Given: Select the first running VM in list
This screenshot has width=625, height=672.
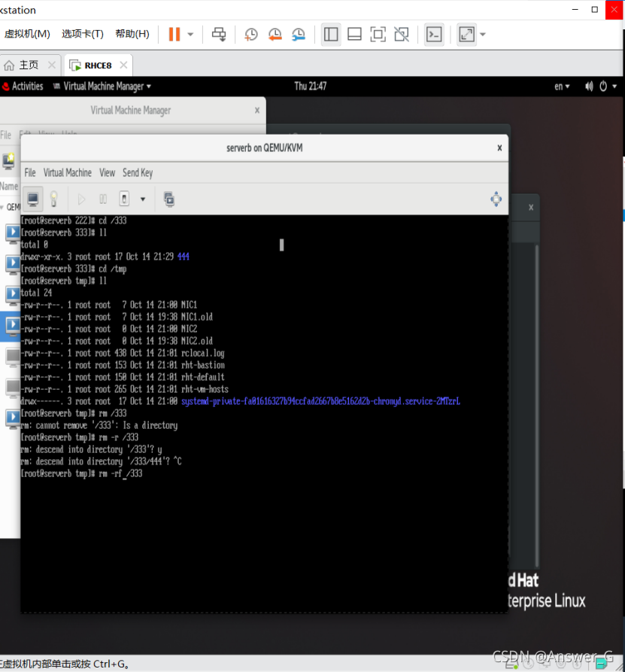Looking at the screenshot, I should coord(13,233).
